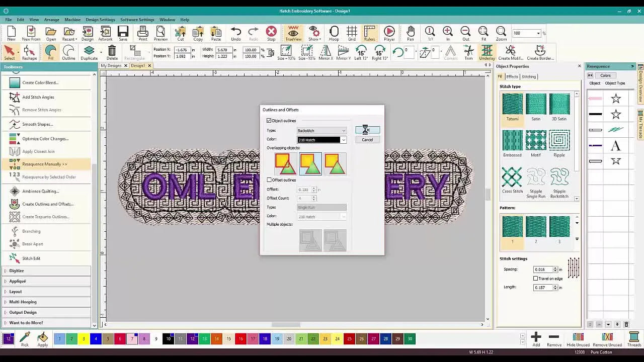The image size is (644, 362).
Task: Toggle the Hoop display
Action: 334,33
